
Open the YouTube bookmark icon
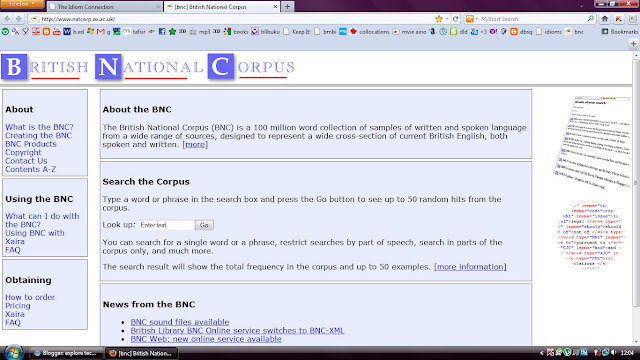pos(56,31)
